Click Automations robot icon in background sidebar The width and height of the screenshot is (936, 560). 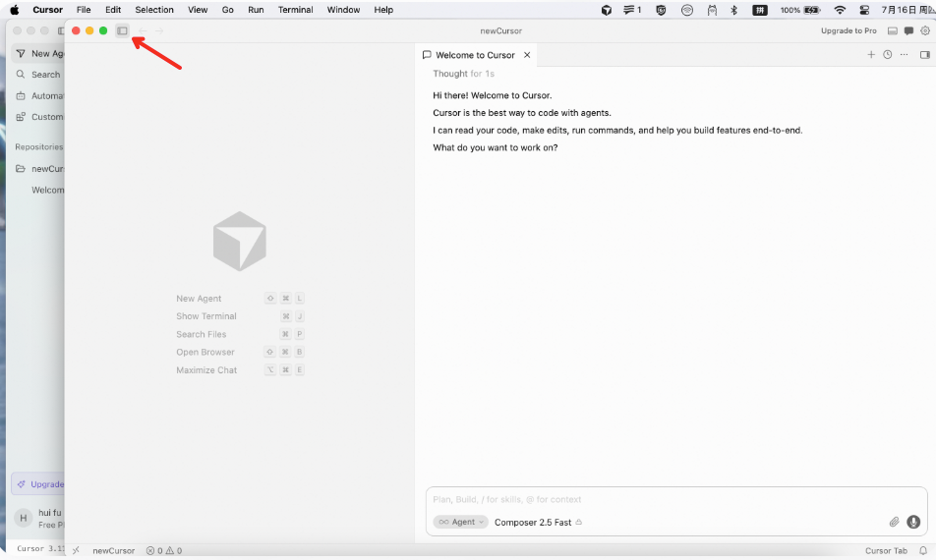point(21,95)
